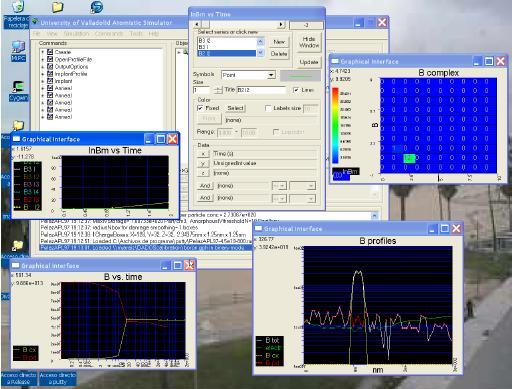The width and height of the screenshot is (512, 389).
Task: Expand the ImplantProfile command node
Action: click(x=43, y=74)
